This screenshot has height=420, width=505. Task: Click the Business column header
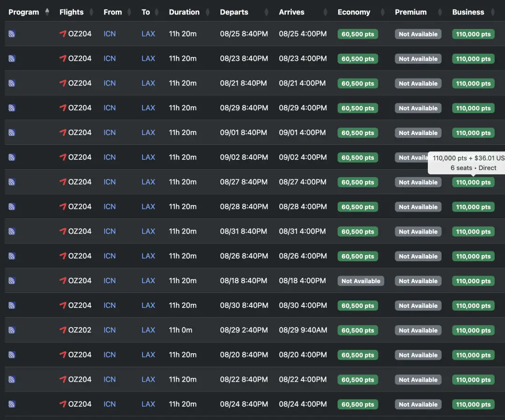click(x=468, y=12)
